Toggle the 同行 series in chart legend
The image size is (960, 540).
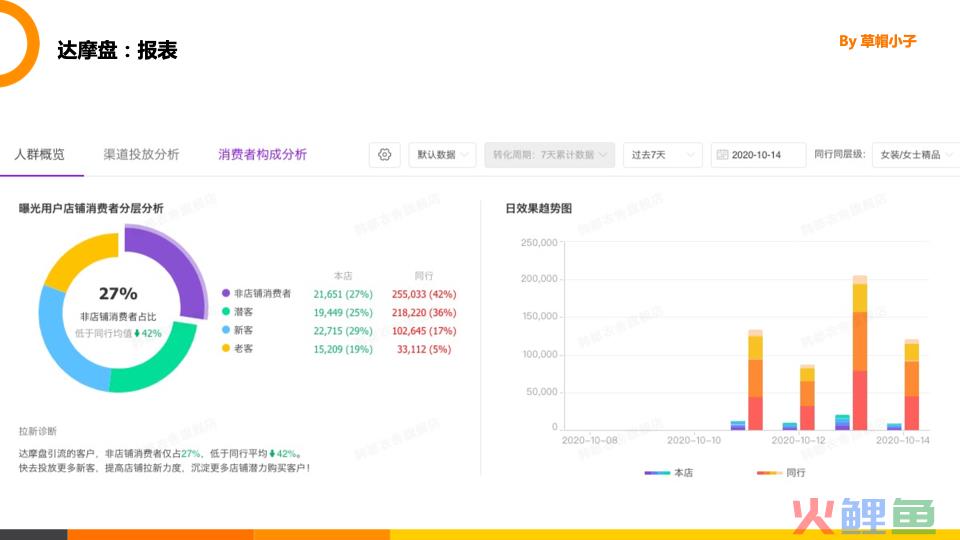(781, 473)
